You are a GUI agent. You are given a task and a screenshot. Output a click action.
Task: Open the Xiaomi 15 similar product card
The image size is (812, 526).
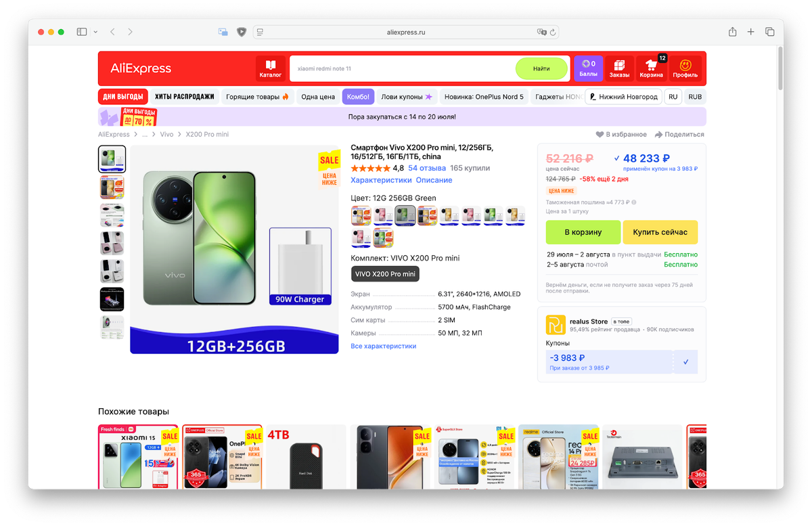click(x=138, y=457)
